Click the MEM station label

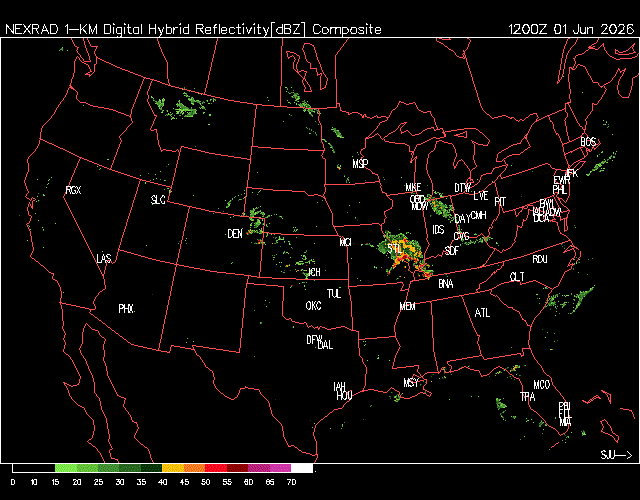[407, 306]
